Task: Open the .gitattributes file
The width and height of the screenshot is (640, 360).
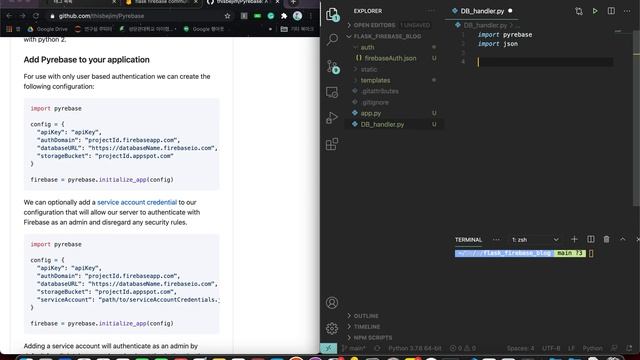Action: 394,91
